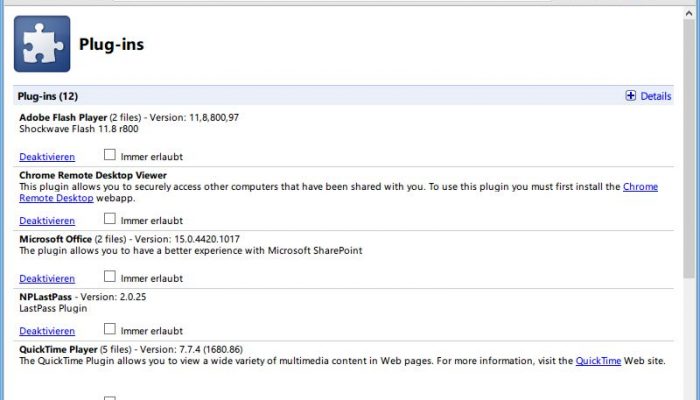
Task: Deactivate the Microsoft Office plugin
Action: (47, 279)
